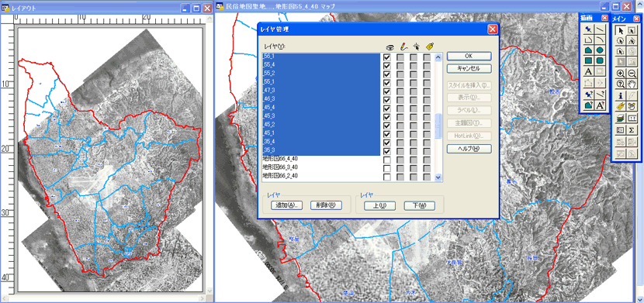Screen dimensions: 644x303
Task: Select layer row _55_1 in list
Action: [x=321, y=82]
